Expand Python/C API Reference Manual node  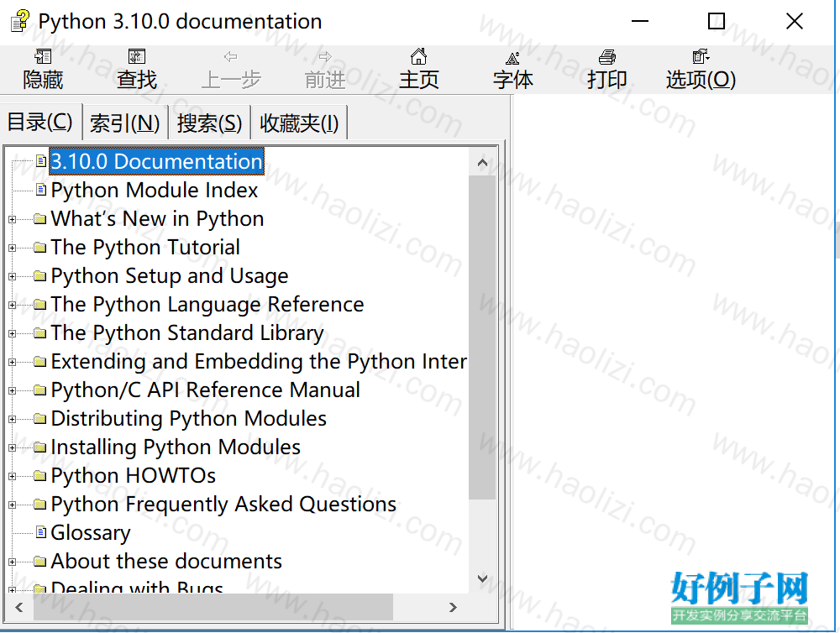click(x=13, y=391)
